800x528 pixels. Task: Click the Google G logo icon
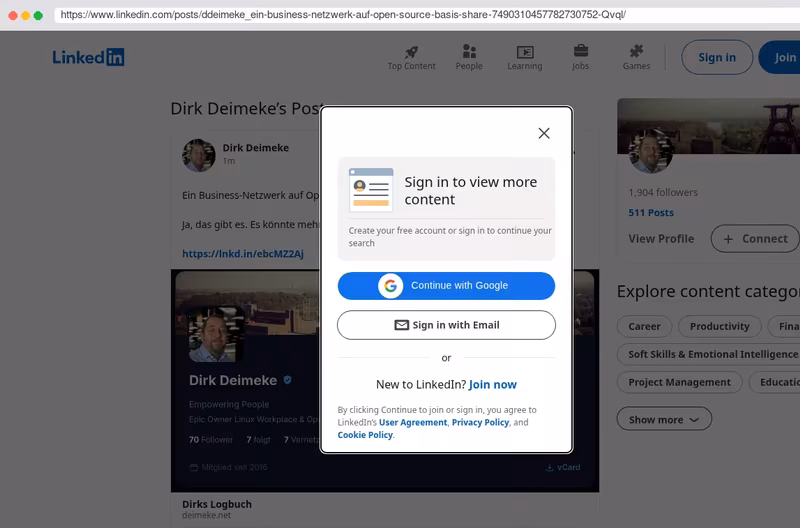coord(390,286)
